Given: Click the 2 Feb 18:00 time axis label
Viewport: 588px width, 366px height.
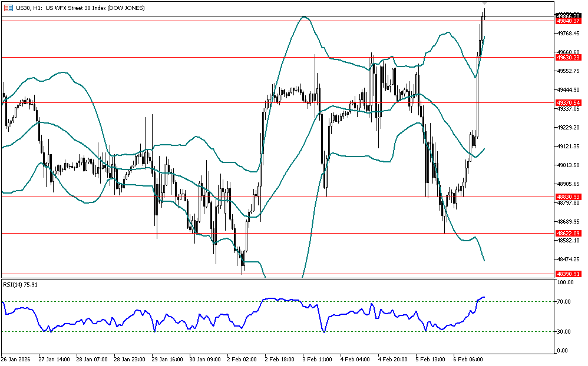Looking at the screenshot, I should (280, 358).
